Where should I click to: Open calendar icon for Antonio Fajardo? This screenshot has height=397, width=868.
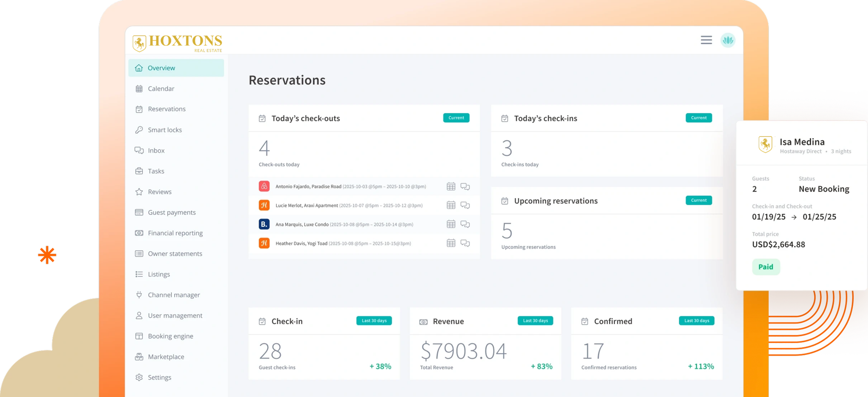[x=451, y=186]
